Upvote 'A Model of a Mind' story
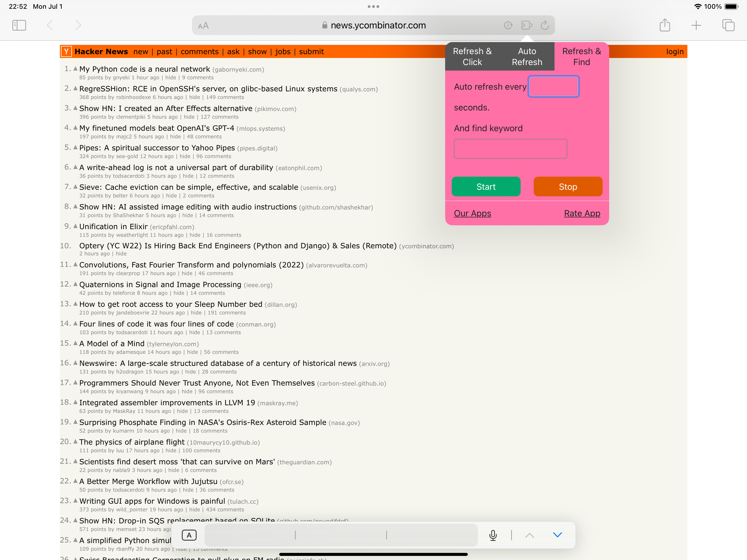This screenshot has width=747, height=560. point(75,343)
